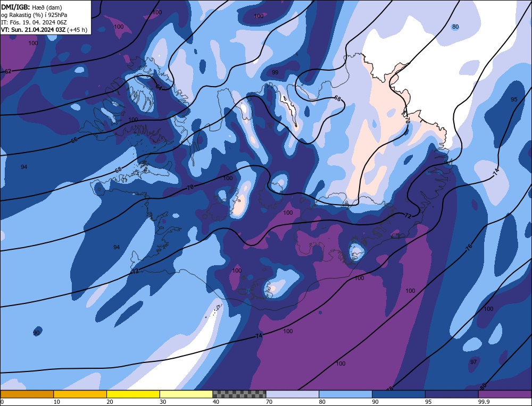Click the '10' legend scale number
The width and height of the screenshot is (532, 406).
pos(57,402)
